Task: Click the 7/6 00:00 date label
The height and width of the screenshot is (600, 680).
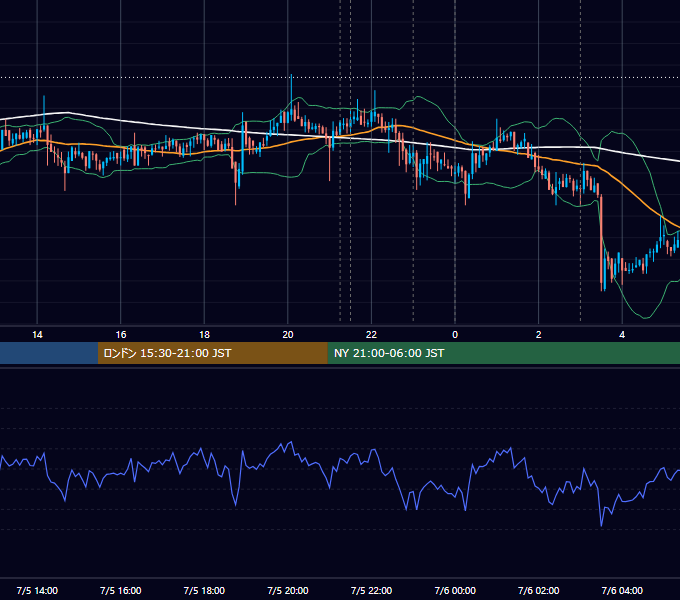Action: point(455,590)
